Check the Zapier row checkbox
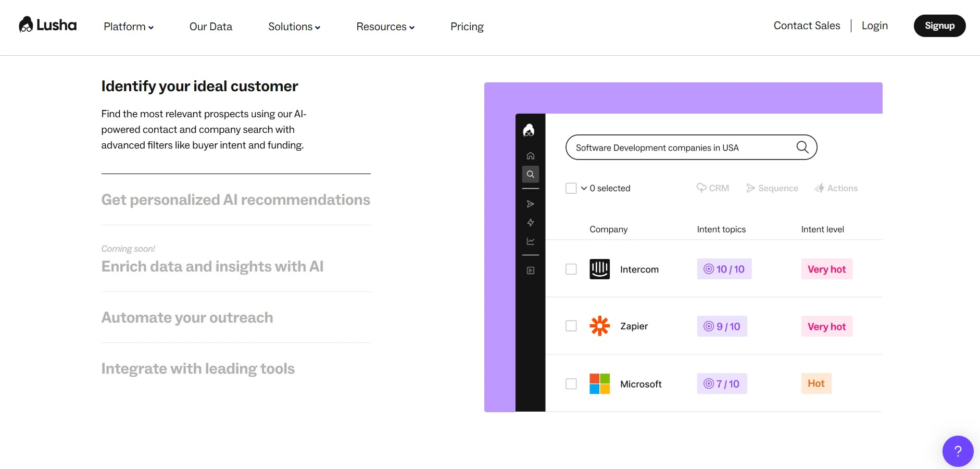This screenshot has height=469, width=980. pos(571,326)
